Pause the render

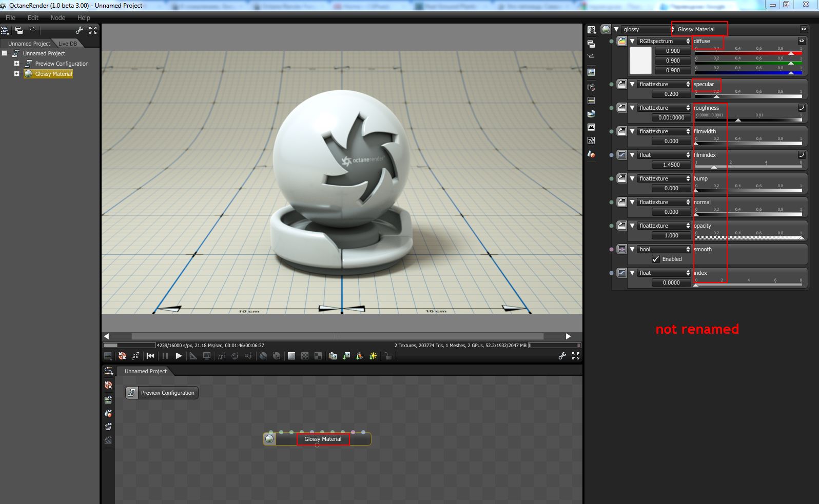(x=165, y=356)
